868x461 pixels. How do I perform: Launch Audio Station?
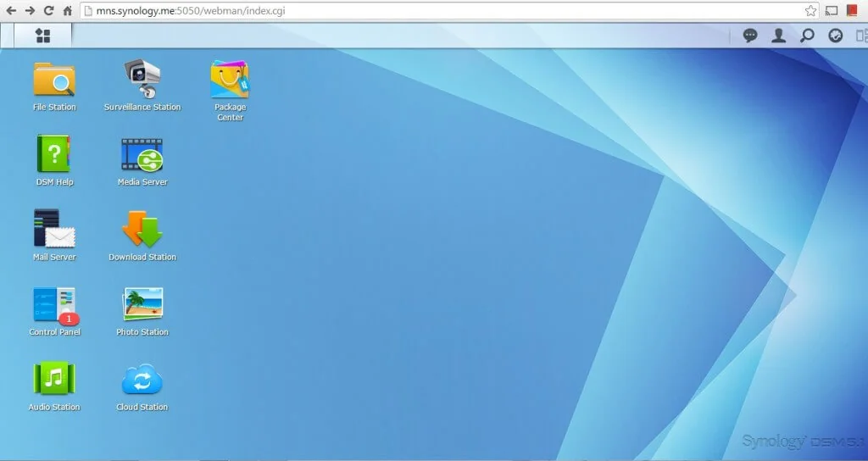tap(54, 379)
